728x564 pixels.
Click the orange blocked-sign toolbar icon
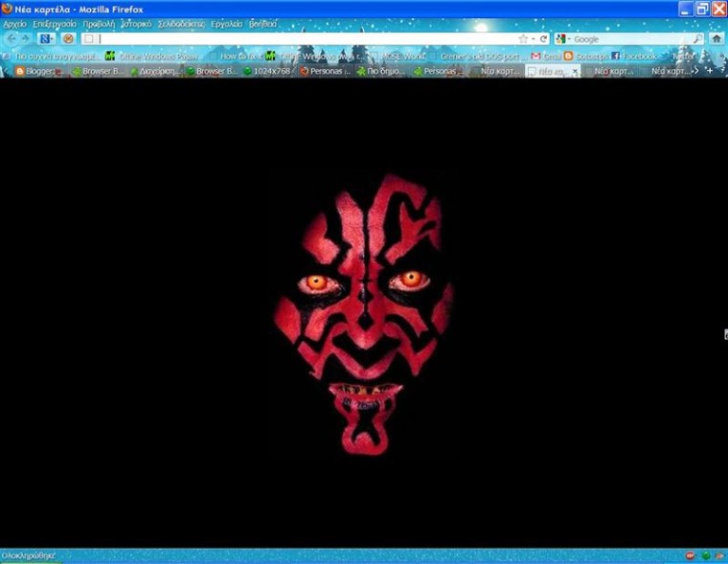coord(68,39)
